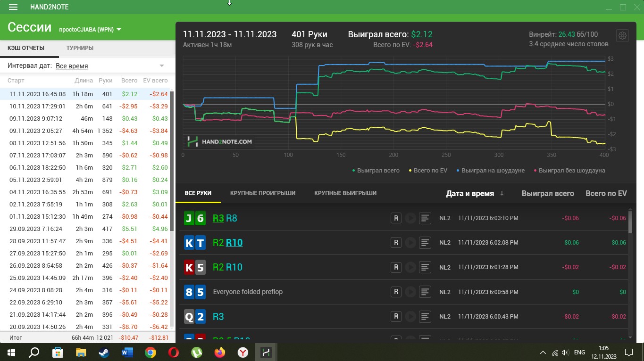Switch to the 'ТУРНИРЫ' tab
Viewport: 644px width, 361px height.
(x=80, y=48)
